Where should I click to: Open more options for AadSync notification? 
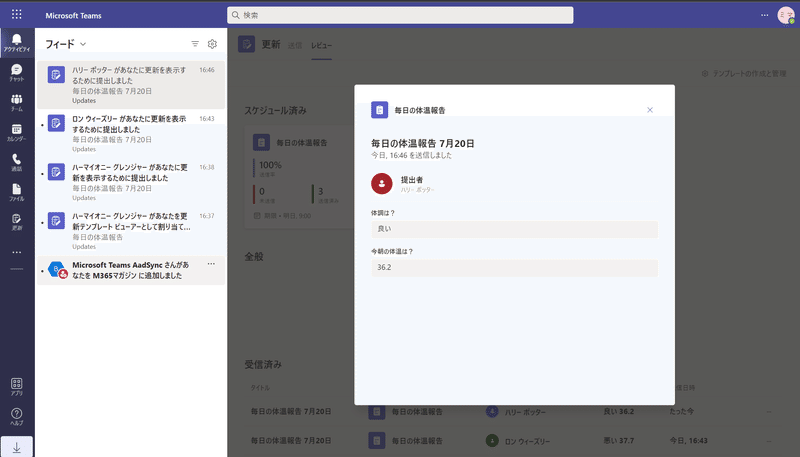211,264
